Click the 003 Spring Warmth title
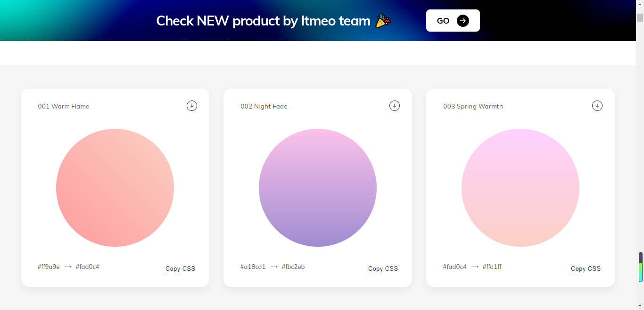The height and width of the screenshot is (310, 644). coord(473,106)
